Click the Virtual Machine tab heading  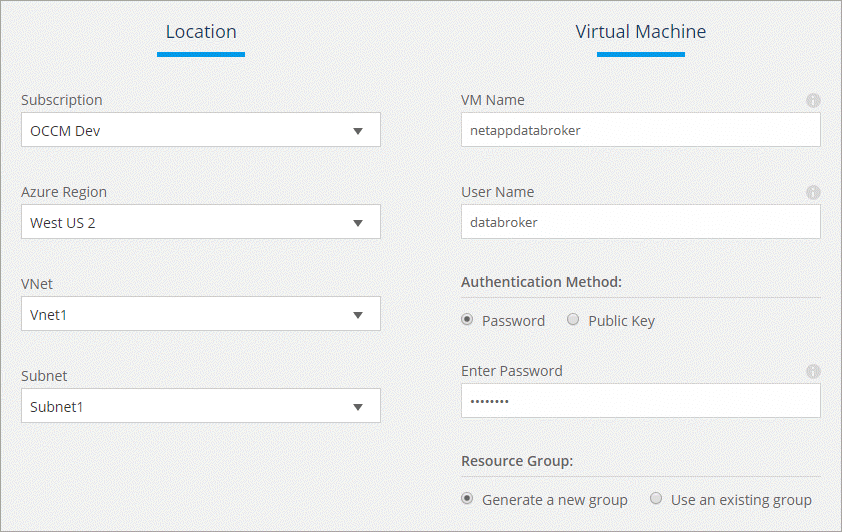pos(640,32)
